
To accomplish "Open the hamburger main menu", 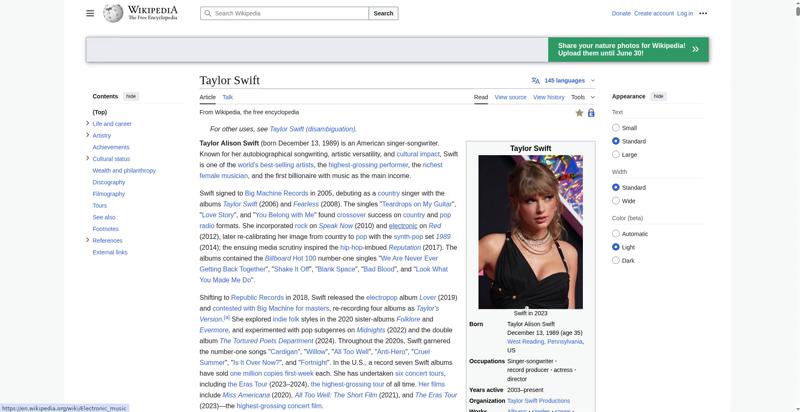I will (x=90, y=13).
